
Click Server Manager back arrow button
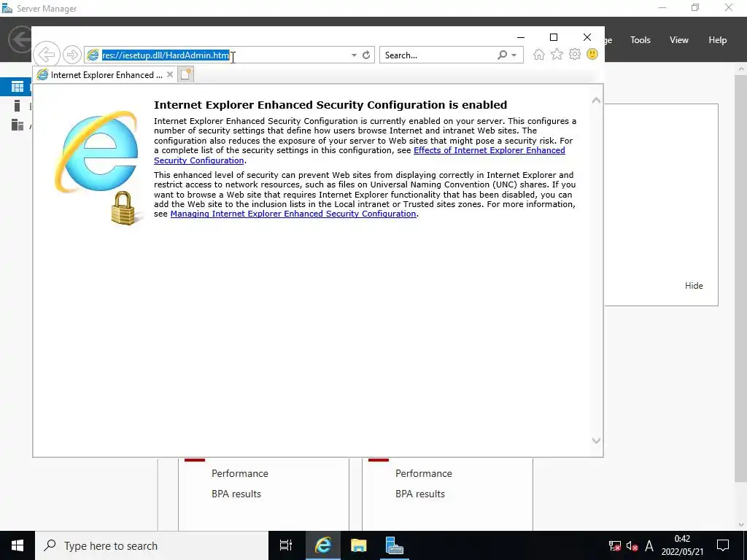click(x=20, y=39)
